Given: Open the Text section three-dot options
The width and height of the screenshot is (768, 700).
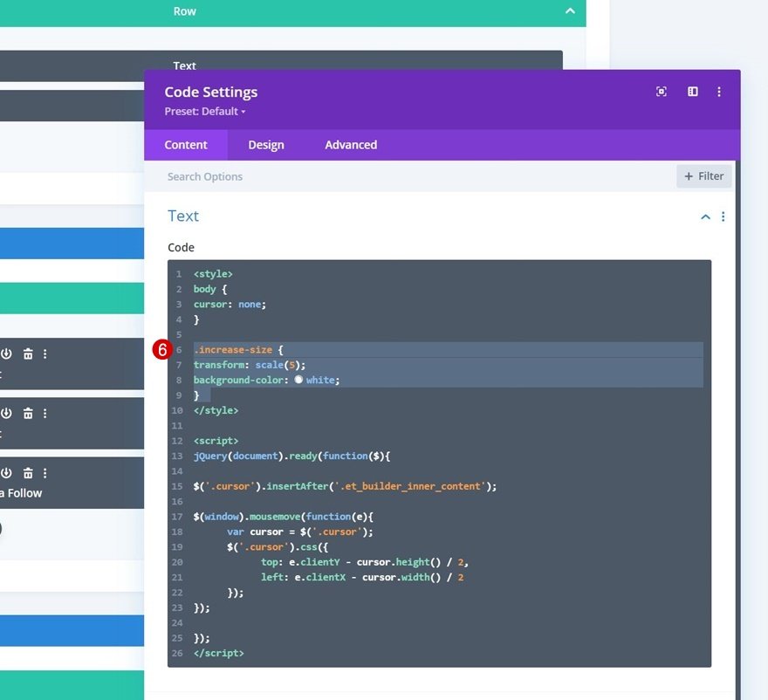Looking at the screenshot, I should [723, 216].
